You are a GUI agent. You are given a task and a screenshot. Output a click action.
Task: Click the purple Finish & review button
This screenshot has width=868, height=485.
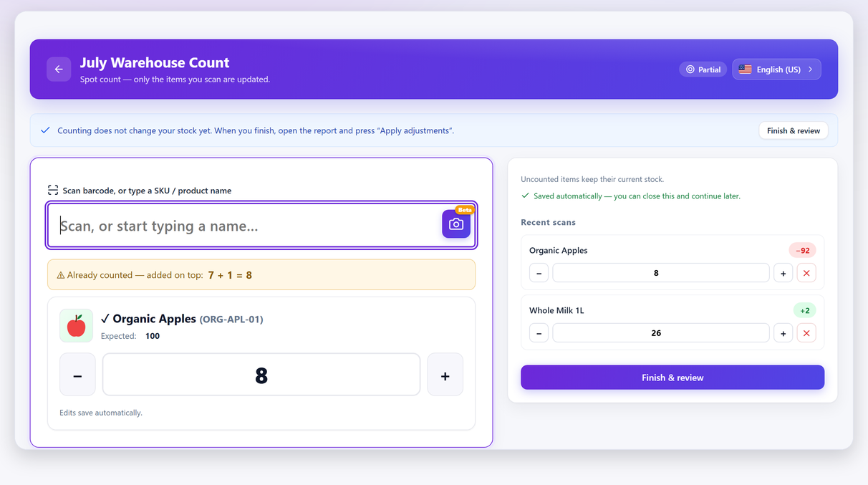pyautogui.click(x=672, y=378)
